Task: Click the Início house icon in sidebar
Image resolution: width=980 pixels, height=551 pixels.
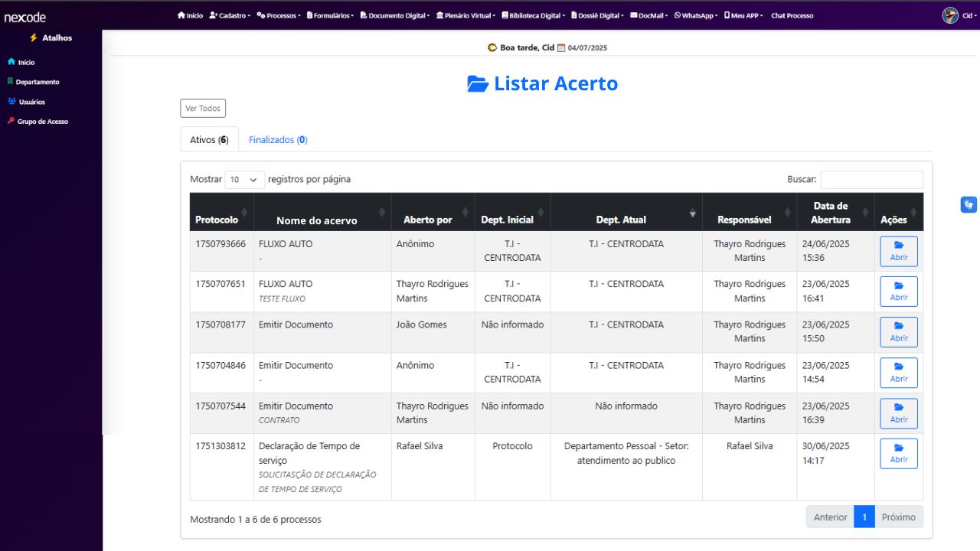Action: click(11, 62)
